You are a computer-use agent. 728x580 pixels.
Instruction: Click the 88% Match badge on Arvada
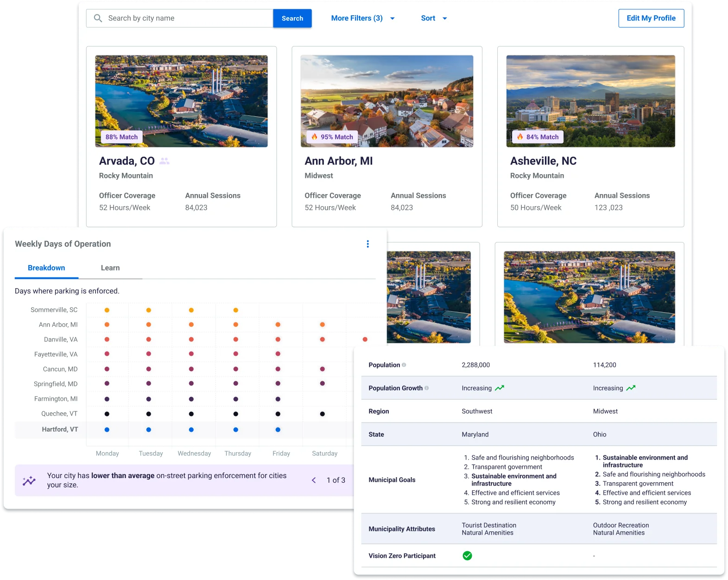121,137
